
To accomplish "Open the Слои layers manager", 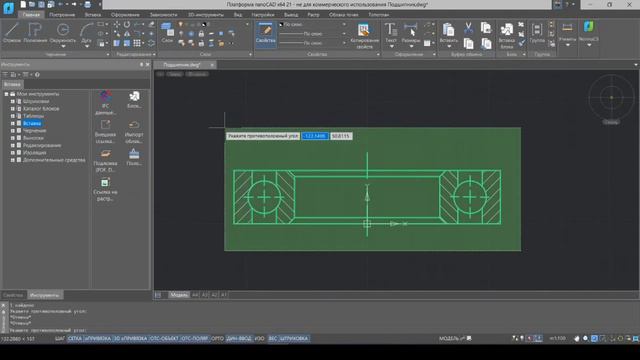I will click(167, 33).
